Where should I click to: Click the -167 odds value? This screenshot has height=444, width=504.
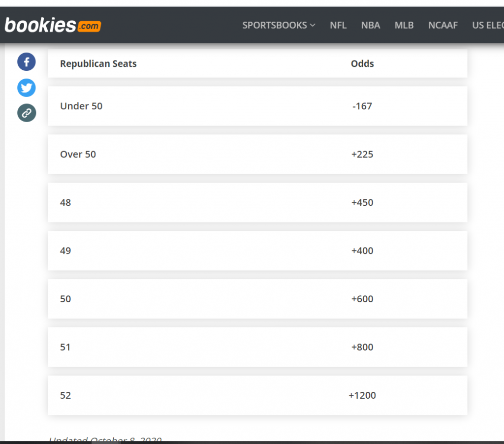click(362, 106)
